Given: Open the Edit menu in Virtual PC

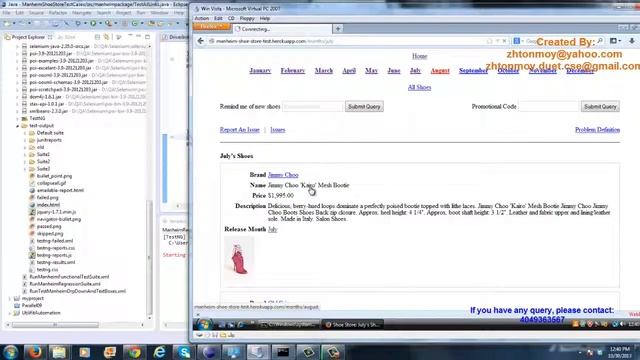Looking at the screenshot, I should click(x=218, y=18).
